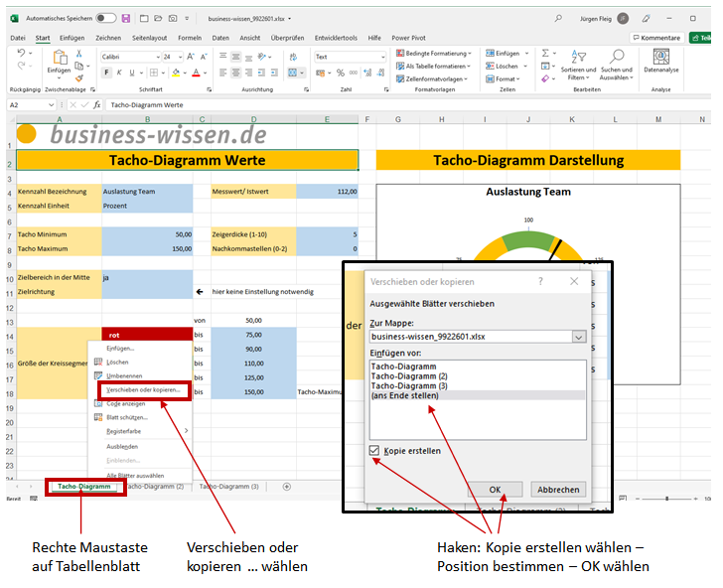Switch to Entwicklertools ribbon tab
The width and height of the screenshot is (723, 588).
(x=336, y=38)
